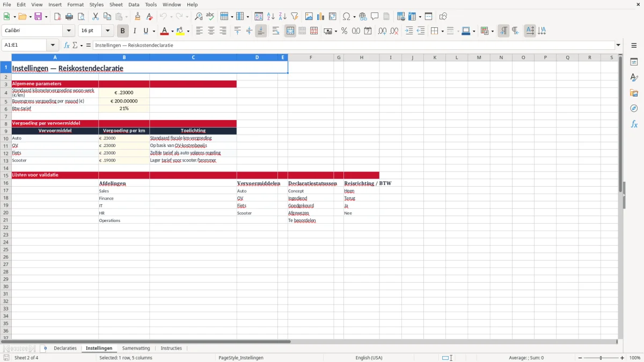
Task: Open the font color dropdown arrow
Action: point(172,31)
